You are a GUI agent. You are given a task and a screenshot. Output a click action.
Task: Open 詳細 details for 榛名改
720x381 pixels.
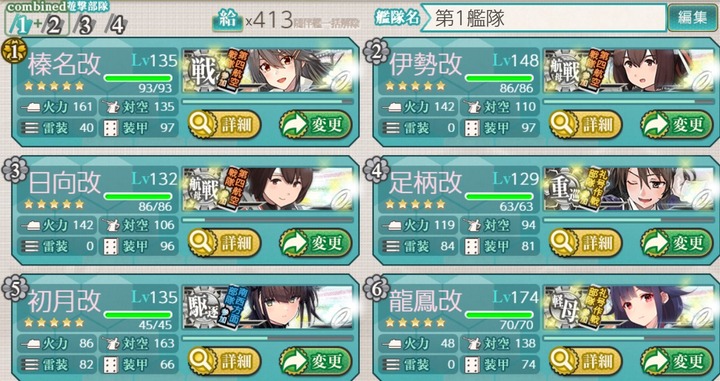225,124
